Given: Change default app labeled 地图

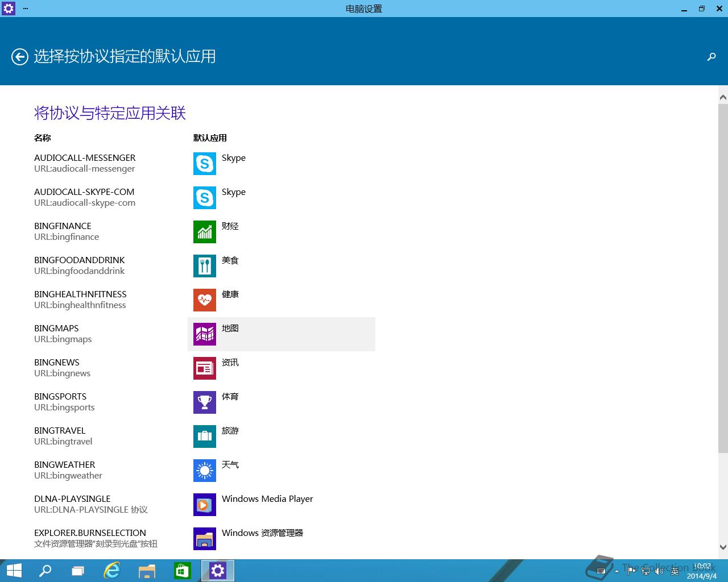Looking at the screenshot, I should 282,334.
